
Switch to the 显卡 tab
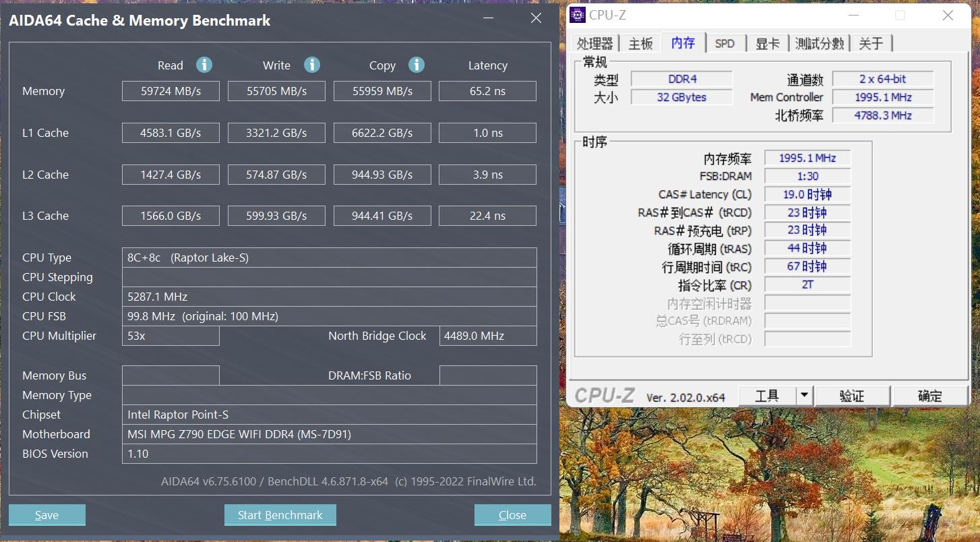(x=768, y=42)
